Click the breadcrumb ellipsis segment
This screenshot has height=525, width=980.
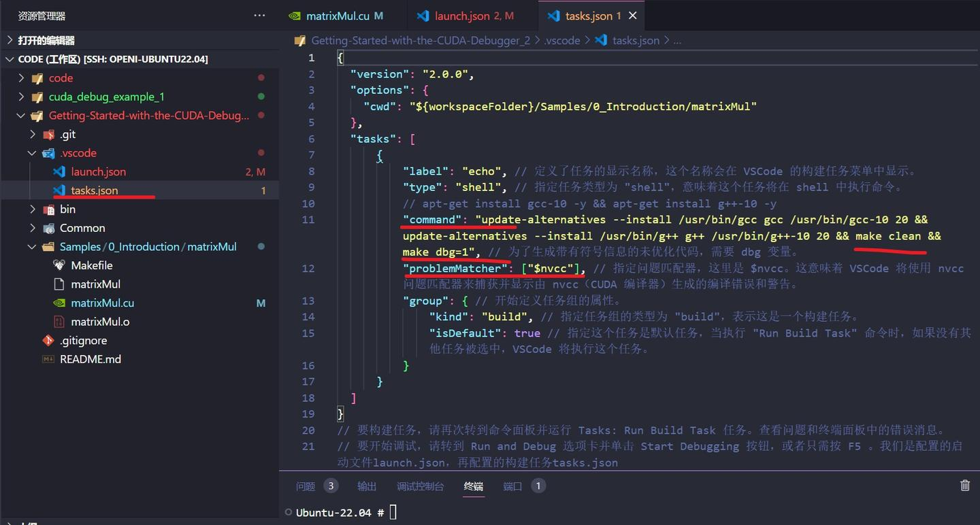[x=677, y=41]
